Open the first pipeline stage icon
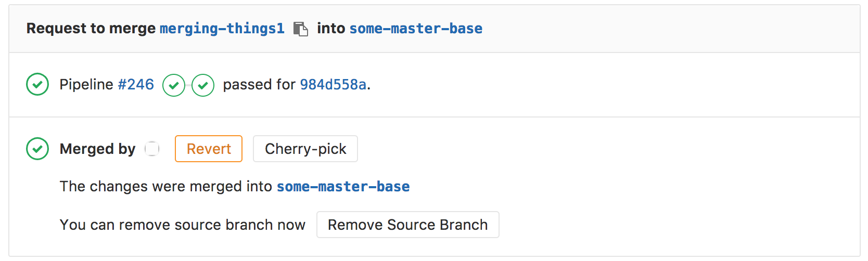 tap(174, 85)
